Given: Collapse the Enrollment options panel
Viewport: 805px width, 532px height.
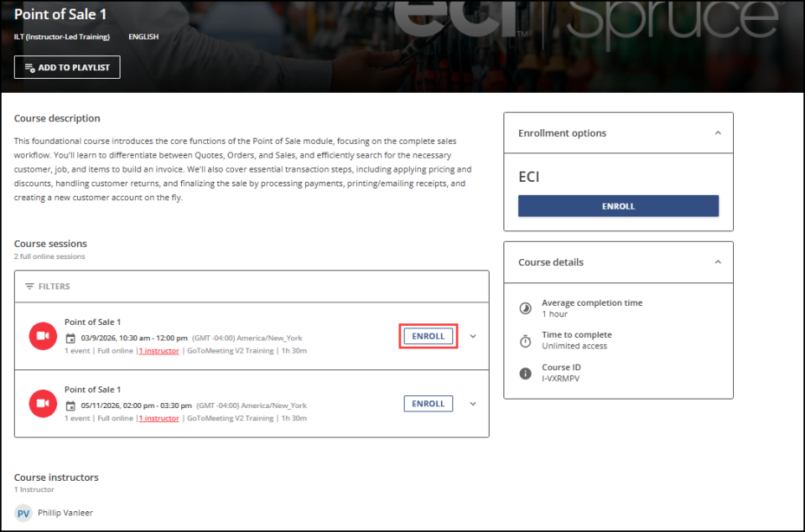Looking at the screenshot, I should (717, 133).
